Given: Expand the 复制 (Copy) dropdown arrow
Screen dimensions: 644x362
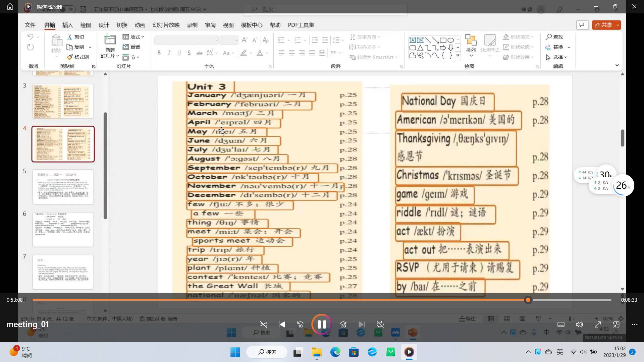Looking at the screenshot, I should [x=90, y=47].
